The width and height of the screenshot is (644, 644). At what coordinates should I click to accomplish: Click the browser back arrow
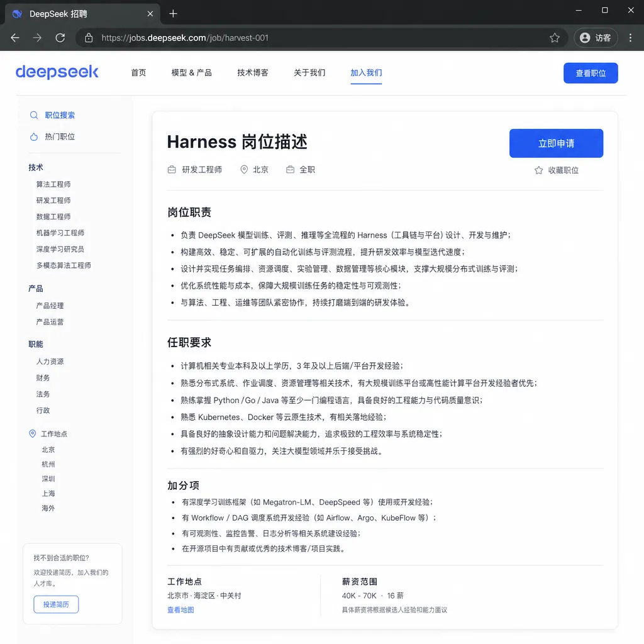(15, 38)
